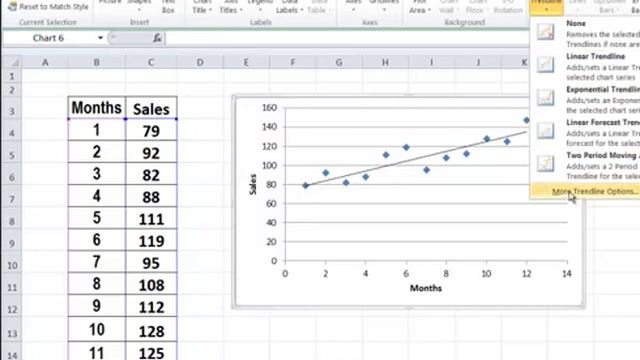This screenshot has width=640, height=360.
Task: Select the cell with sales value 128
Action: click(151, 330)
